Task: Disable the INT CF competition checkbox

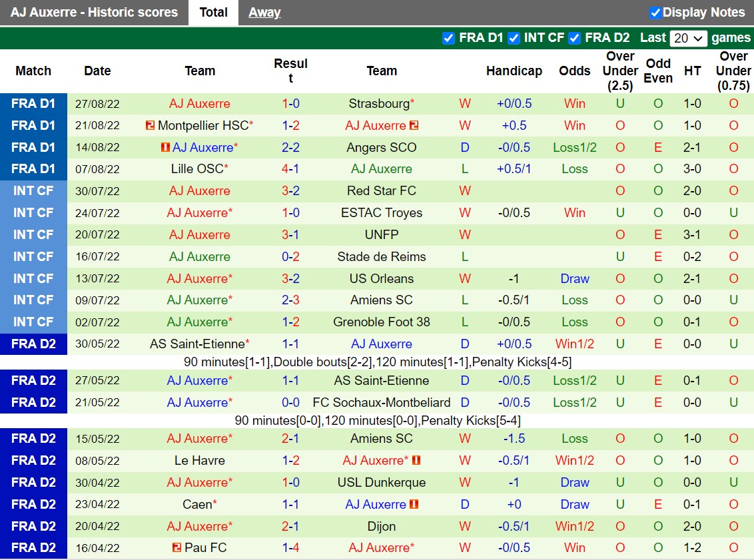Action: 514,38
